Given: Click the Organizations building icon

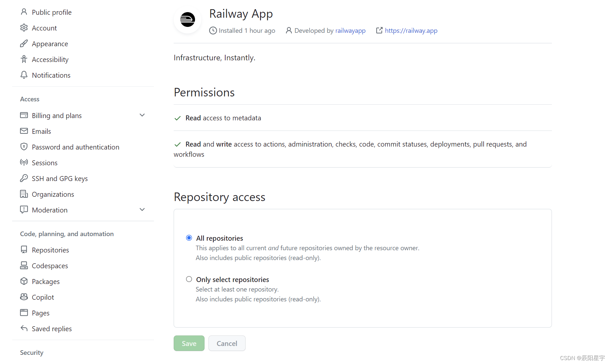Looking at the screenshot, I should (24, 194).
